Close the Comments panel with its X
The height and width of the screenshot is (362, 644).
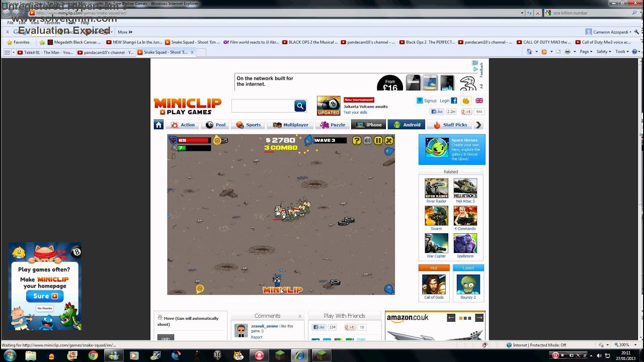[x=300, y=316]
